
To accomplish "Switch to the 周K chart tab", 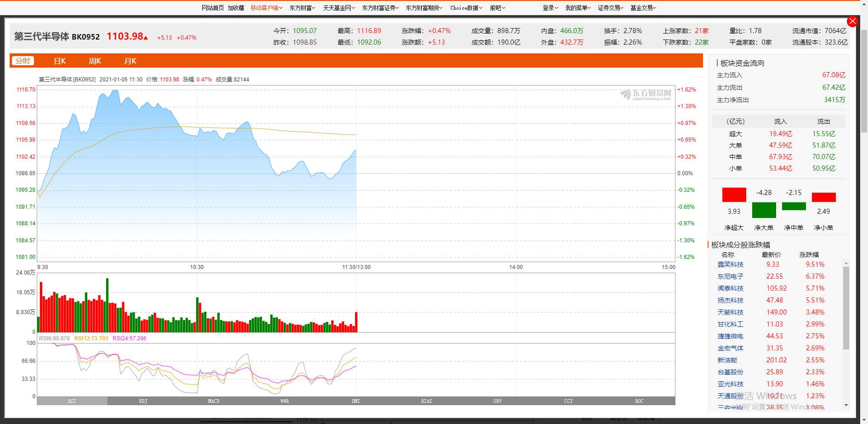I will [95, 61].
